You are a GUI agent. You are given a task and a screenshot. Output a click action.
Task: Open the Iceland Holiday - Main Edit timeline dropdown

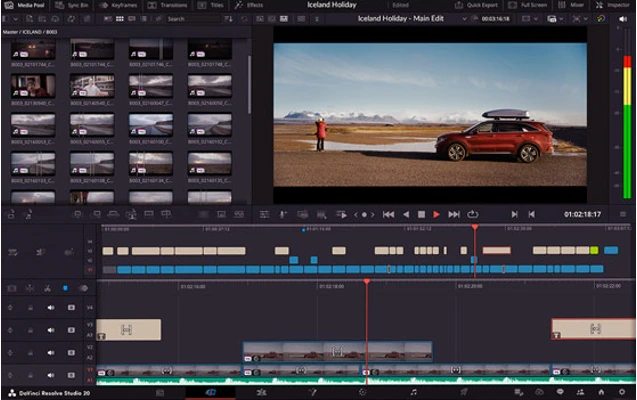coord(464,19)
